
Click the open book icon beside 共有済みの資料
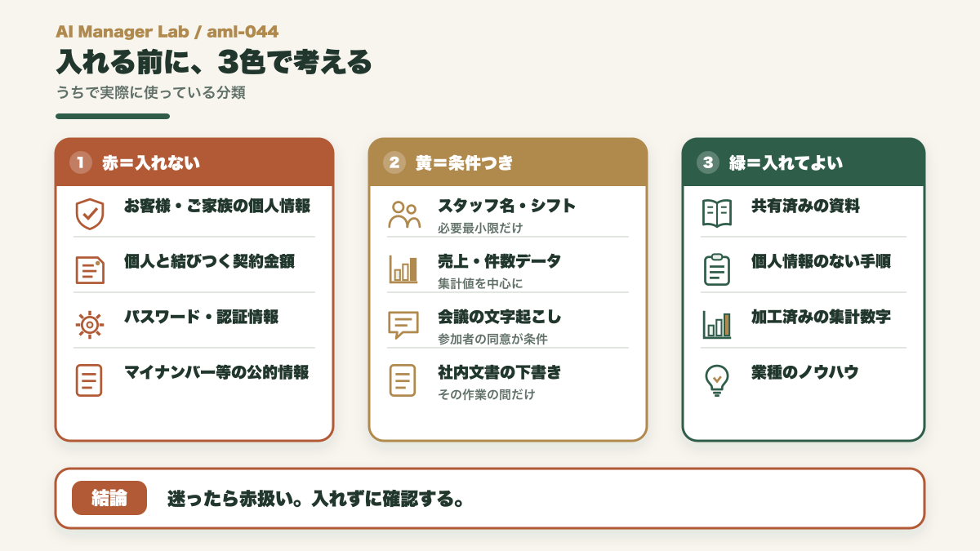pyautogui.click(x=717, y=214)
